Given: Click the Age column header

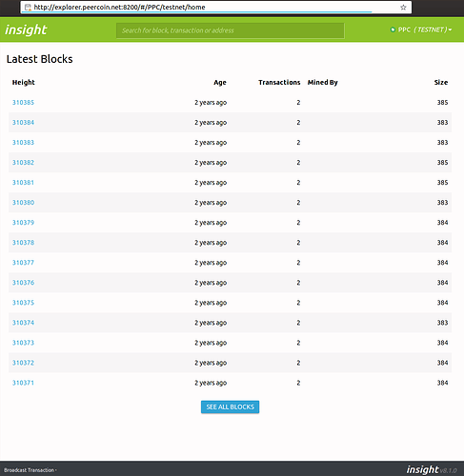Looking at the screenshot, I should point(220,83).
